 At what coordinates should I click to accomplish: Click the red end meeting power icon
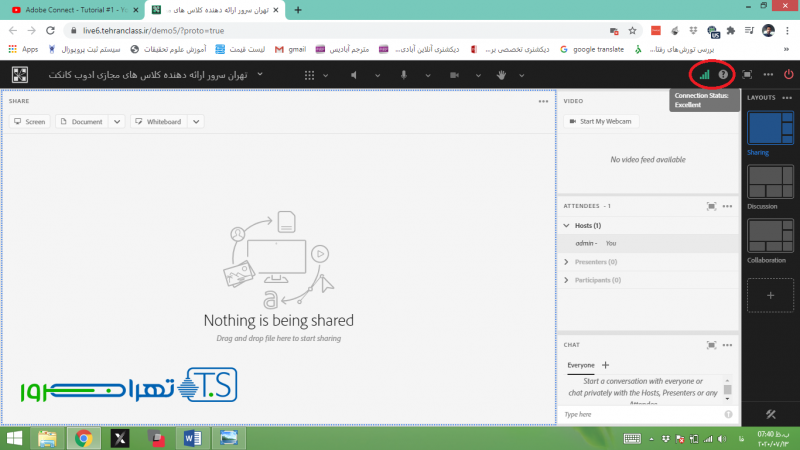pos(788,74)
